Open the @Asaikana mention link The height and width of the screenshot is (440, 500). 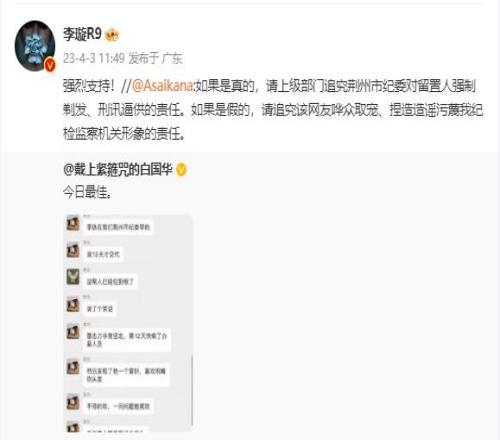(163, 86)
